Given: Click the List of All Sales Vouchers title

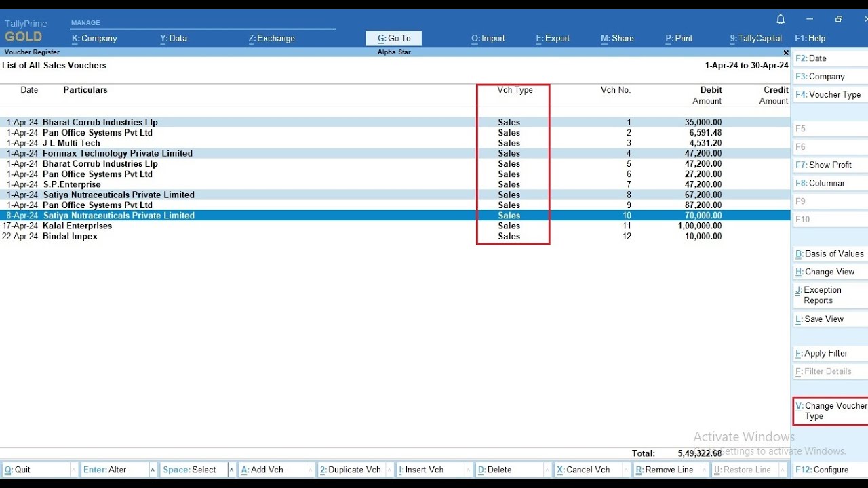Looking at the screenshot, I should 54,66.
